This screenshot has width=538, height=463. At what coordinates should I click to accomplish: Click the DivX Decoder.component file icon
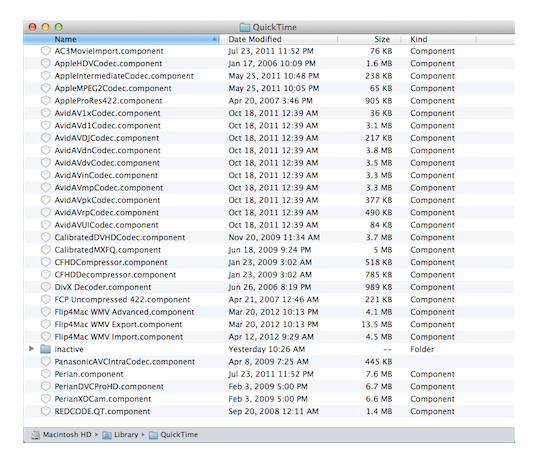tap(46, 287)
